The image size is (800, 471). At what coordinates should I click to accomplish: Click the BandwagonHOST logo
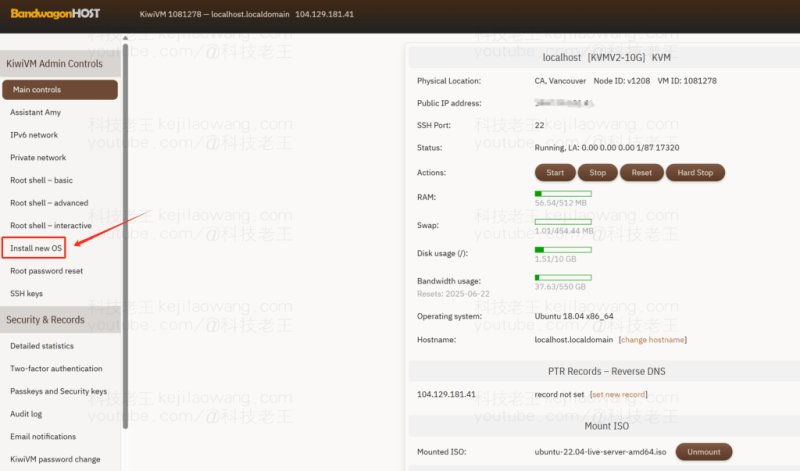click(55, 14)
